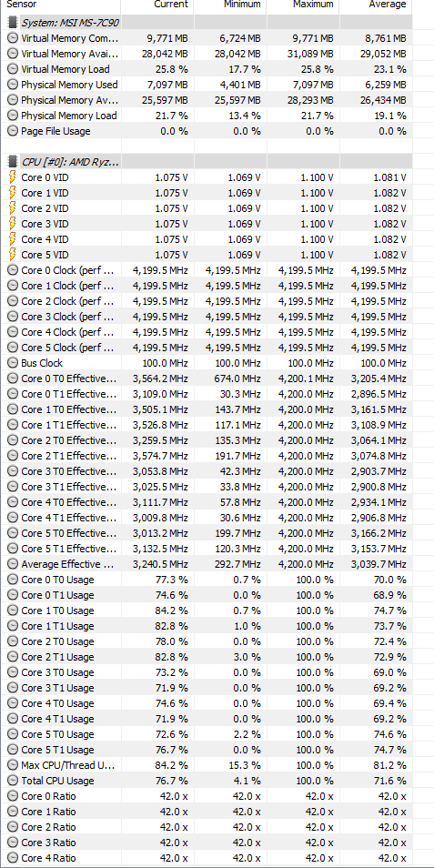Viewport: 434px width, 868px height.
Task: Collapse the System: MSI MS-7C90 group
Action: [70, 23]
